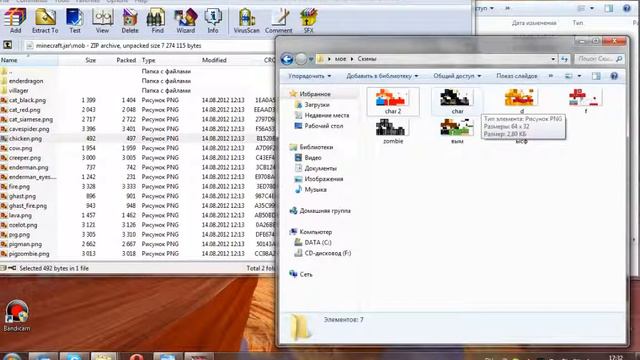This screenshot has width=640, height=360.
Task: Refresh the Explorer address bar
Action: pos(564,59)
